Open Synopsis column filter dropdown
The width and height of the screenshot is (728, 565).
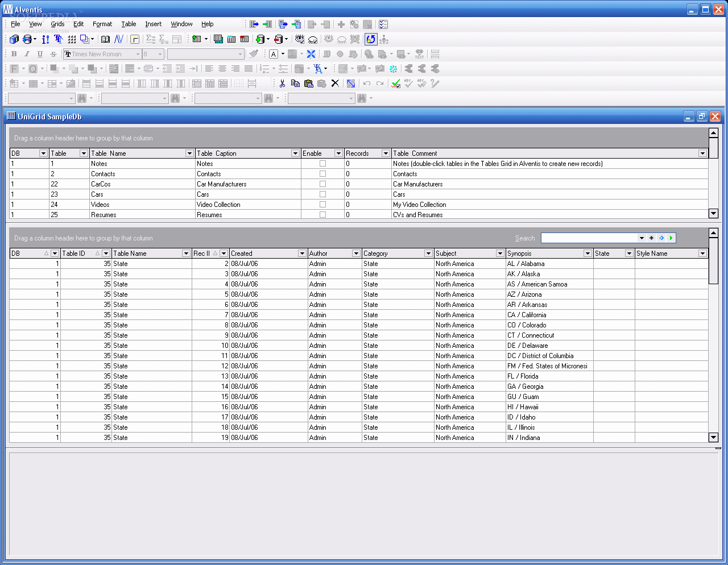[588, 254]
